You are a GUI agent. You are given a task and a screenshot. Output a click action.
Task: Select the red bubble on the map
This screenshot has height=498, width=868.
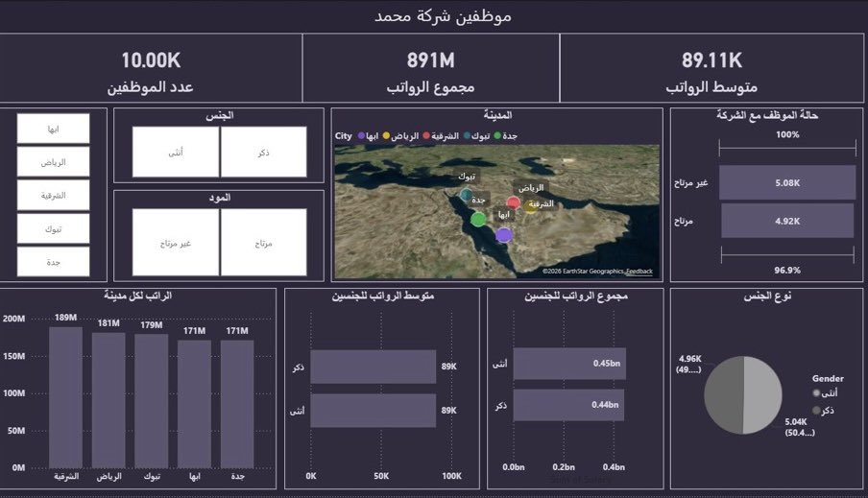[513, 202]
